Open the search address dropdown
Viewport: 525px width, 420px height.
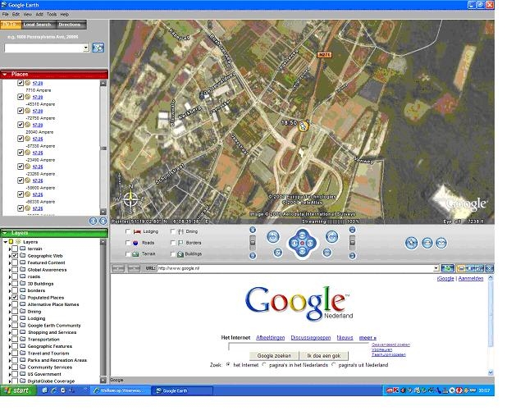85,48
